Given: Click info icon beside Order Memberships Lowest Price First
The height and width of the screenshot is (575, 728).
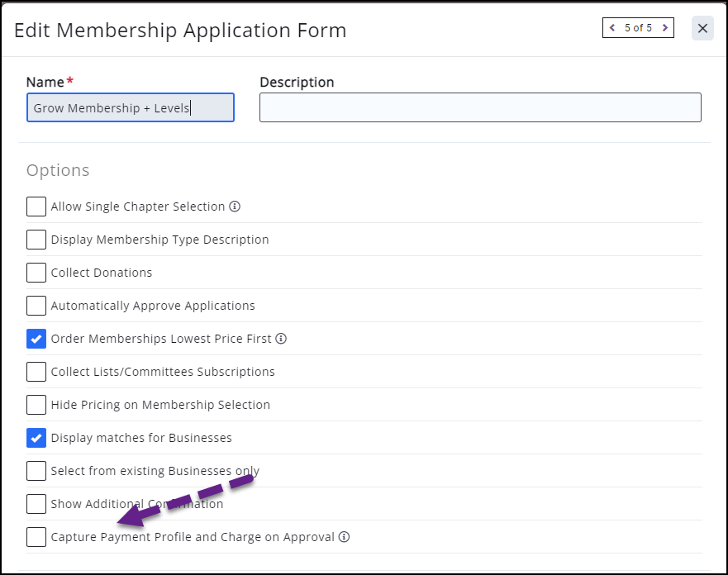Looking at the screenshot, I should (x=281, y=339).
